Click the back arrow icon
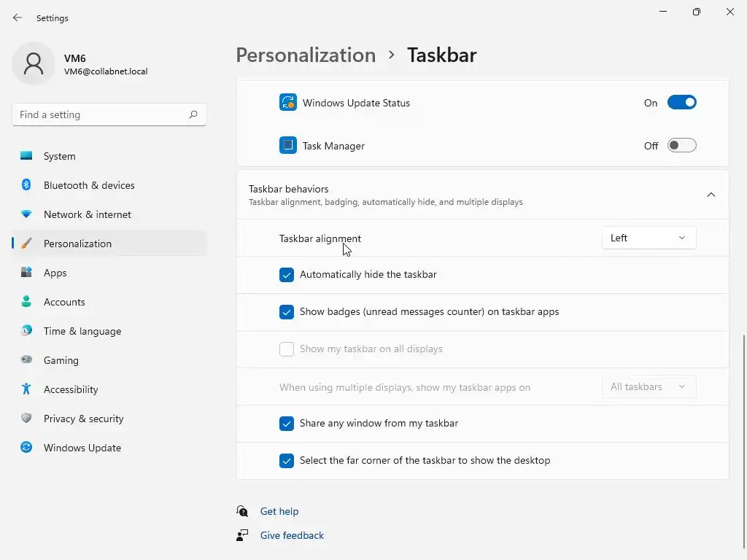 tap(18, 17)
